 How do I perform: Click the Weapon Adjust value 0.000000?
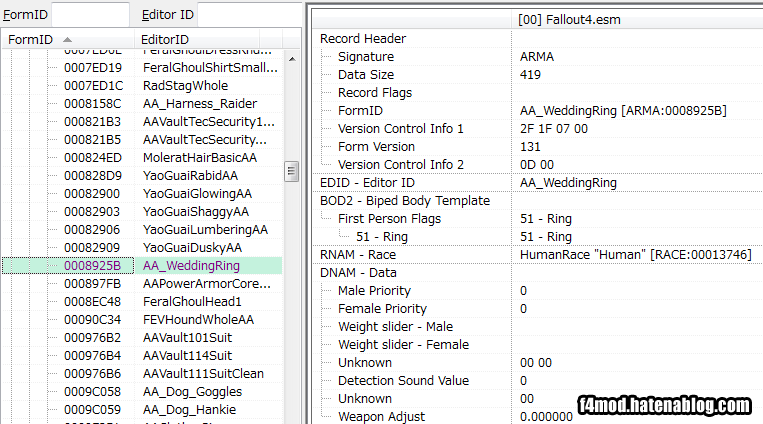(546, 417)
